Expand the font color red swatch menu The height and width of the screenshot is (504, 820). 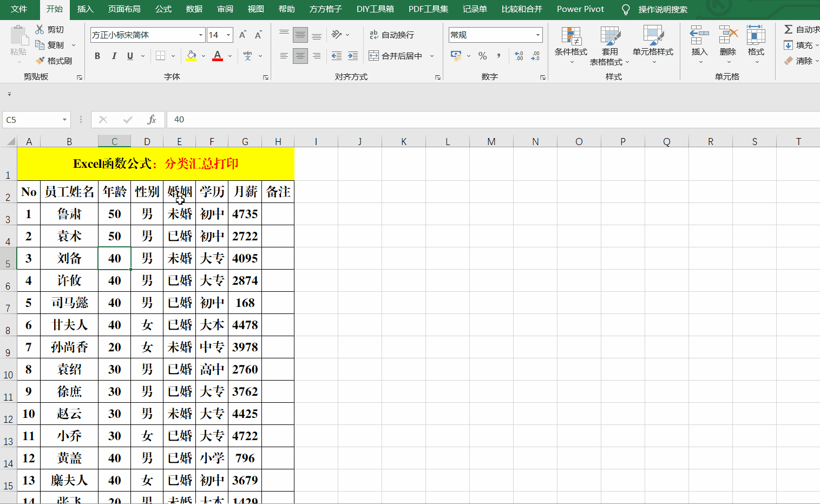pos(229,56)
